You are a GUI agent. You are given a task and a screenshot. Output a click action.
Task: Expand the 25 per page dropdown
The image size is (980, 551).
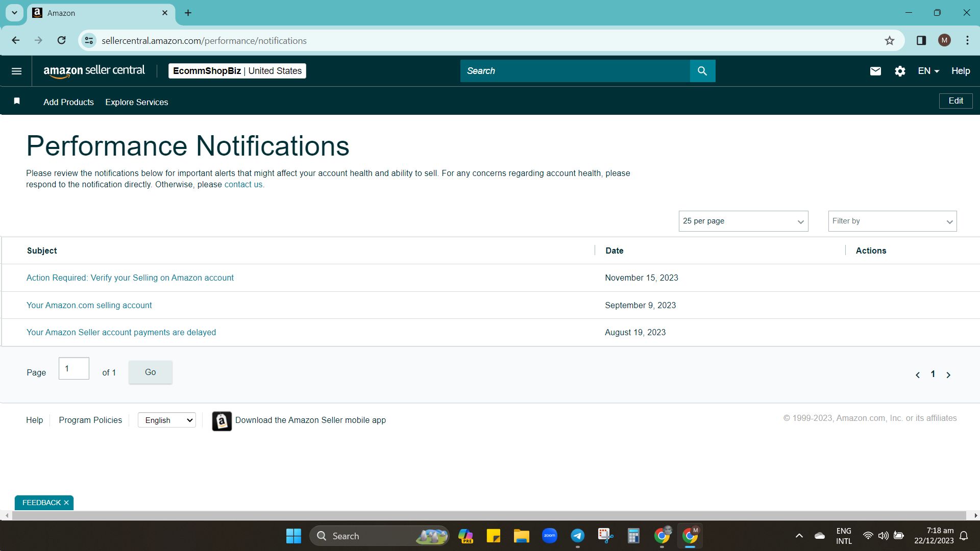tap(743, 221)
